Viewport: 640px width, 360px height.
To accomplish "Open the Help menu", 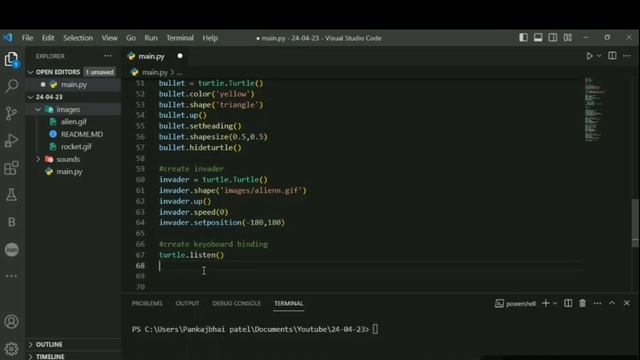I will pos(210,38).
